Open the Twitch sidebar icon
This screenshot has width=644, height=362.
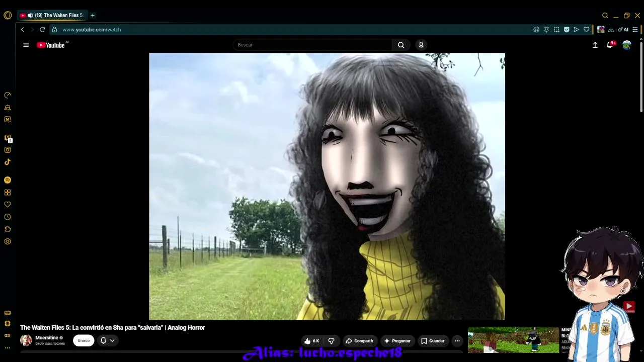[x=8, y=138]
